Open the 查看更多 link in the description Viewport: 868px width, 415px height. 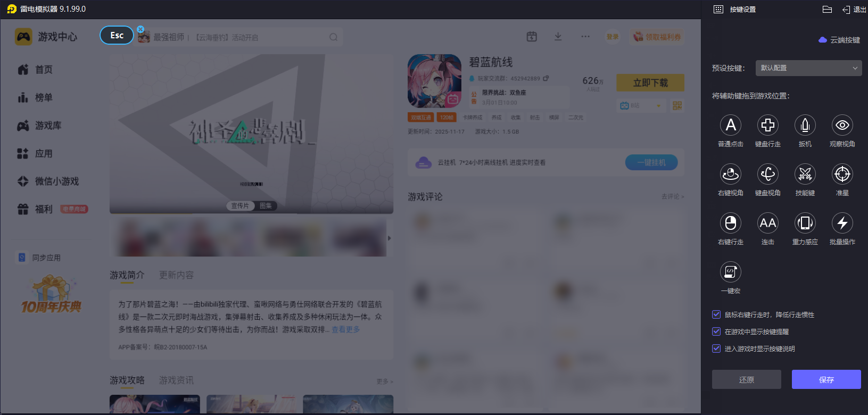tap(346, 330)
